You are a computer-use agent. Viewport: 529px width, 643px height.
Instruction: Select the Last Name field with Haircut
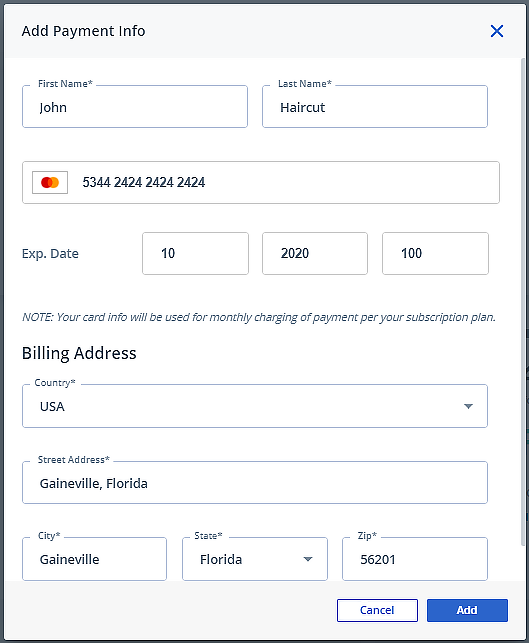point(375,107)
